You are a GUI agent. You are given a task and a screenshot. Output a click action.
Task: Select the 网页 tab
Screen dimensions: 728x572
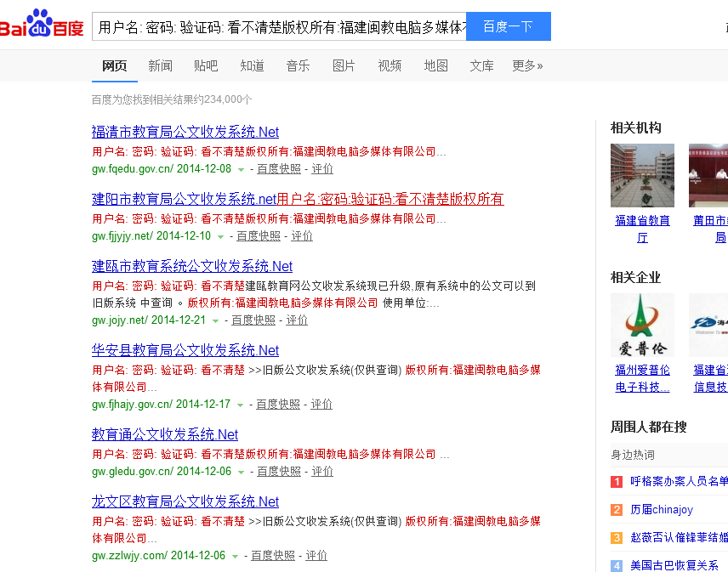click(114, 66)
